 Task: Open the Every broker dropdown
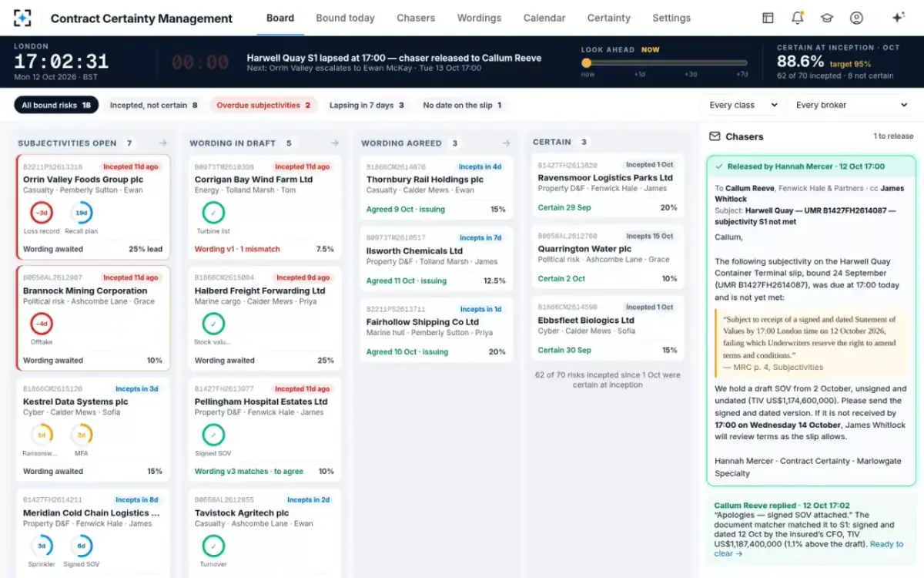[x=852, y=105]
